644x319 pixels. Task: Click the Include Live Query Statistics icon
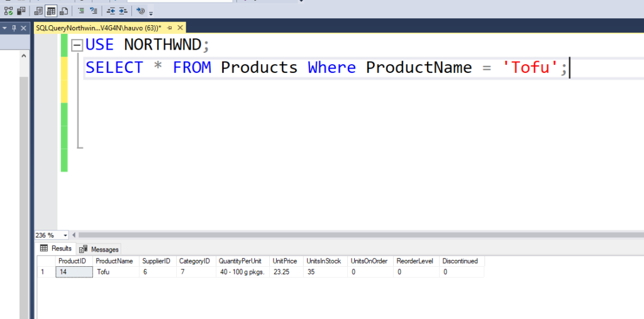8,11
